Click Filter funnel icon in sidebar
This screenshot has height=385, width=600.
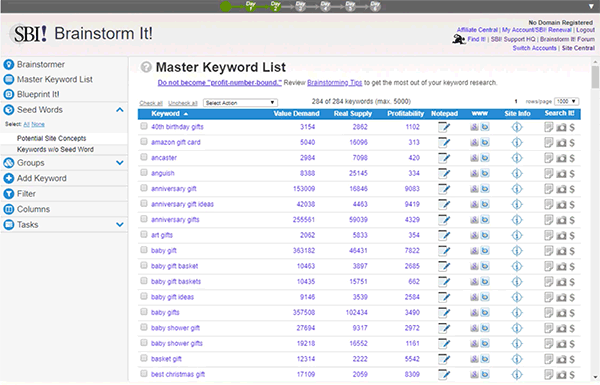(x=8, y=194)
